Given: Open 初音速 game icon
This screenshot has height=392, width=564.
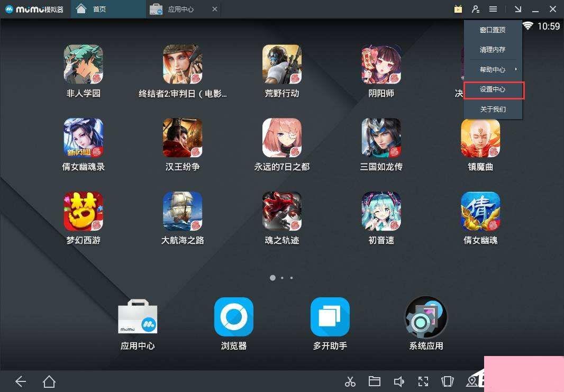Looking at the screenshot, I should tap(381, 211).
